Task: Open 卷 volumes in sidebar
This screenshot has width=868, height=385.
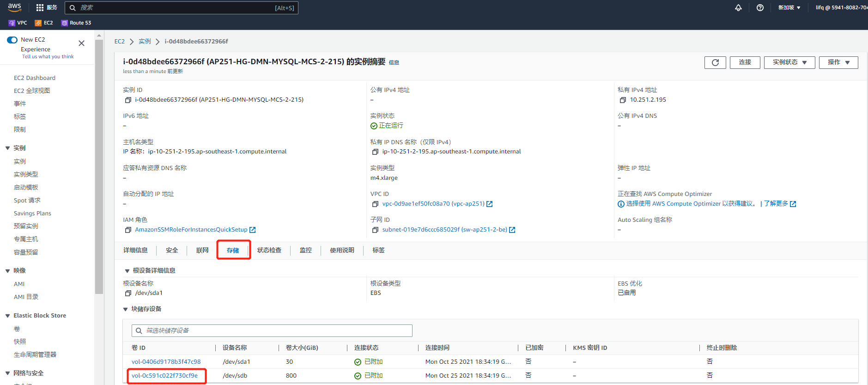Action: point(17,329)
